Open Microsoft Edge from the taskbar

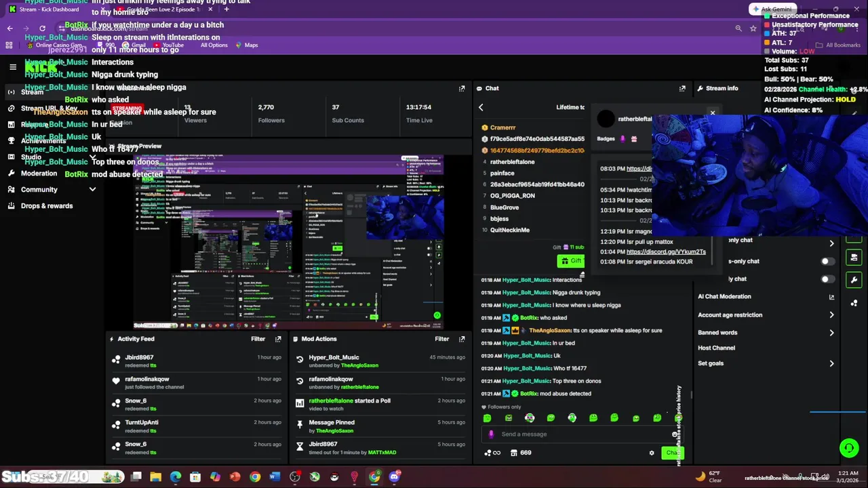point(176,476)
